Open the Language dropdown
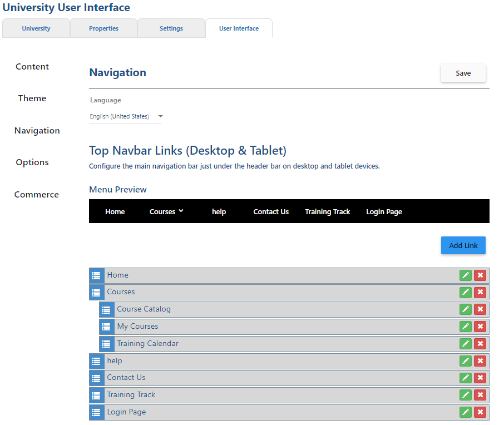The image size is (504, 425). tap(126, 116)
